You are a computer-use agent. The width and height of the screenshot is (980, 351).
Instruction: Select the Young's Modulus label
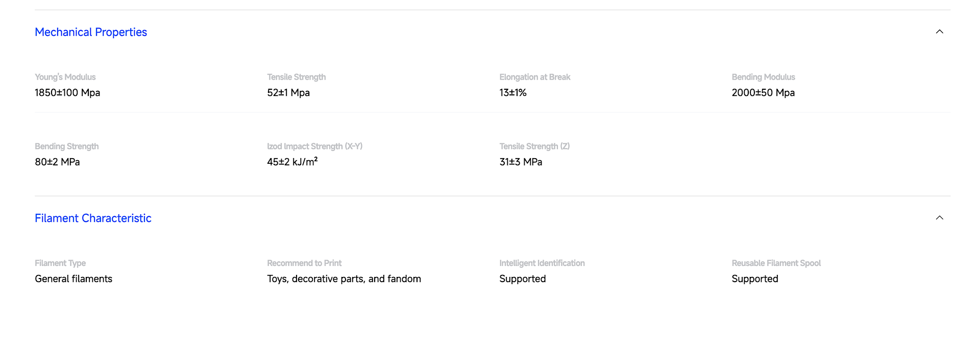(65, 77)
